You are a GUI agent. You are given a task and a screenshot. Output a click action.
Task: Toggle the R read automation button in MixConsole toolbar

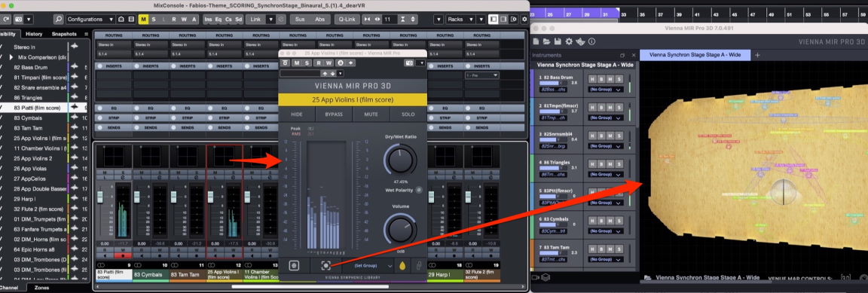coord(174,20)
